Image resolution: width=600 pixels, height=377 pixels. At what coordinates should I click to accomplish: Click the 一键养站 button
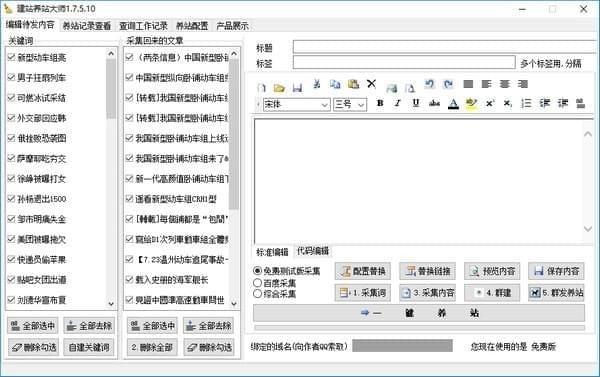[419, 313]
